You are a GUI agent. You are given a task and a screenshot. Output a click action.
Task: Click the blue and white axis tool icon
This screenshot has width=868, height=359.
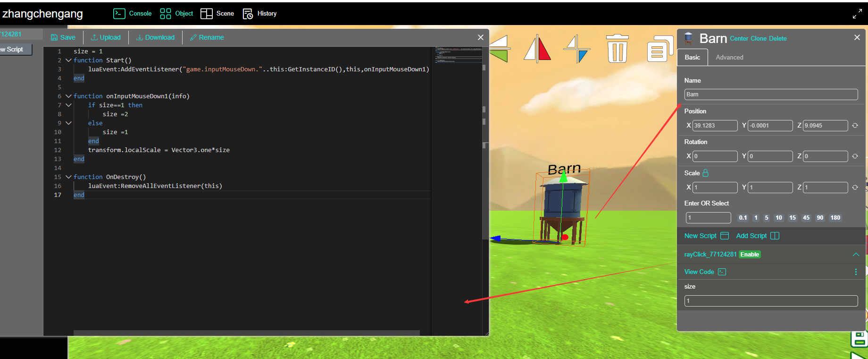[x=577, y=49]
